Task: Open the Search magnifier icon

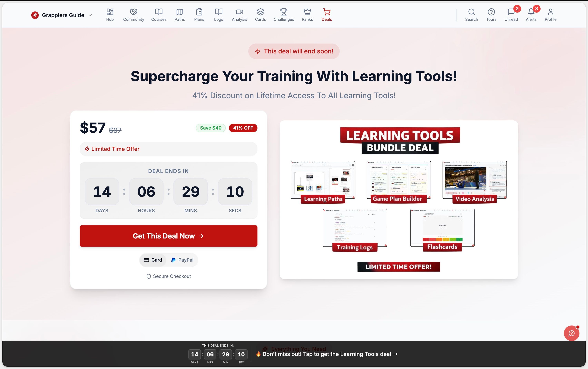Action: [472, 12]
